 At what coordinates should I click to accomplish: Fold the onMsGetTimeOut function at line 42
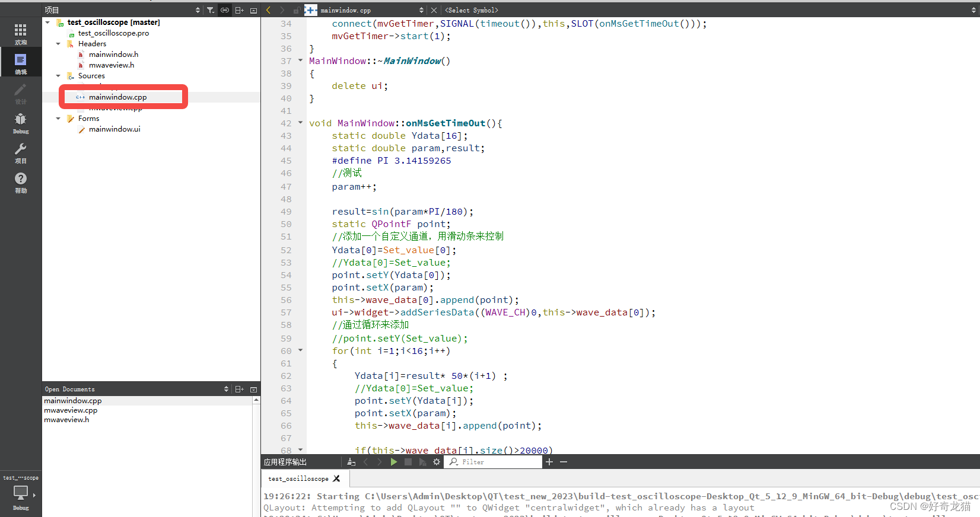coord(300,123)
